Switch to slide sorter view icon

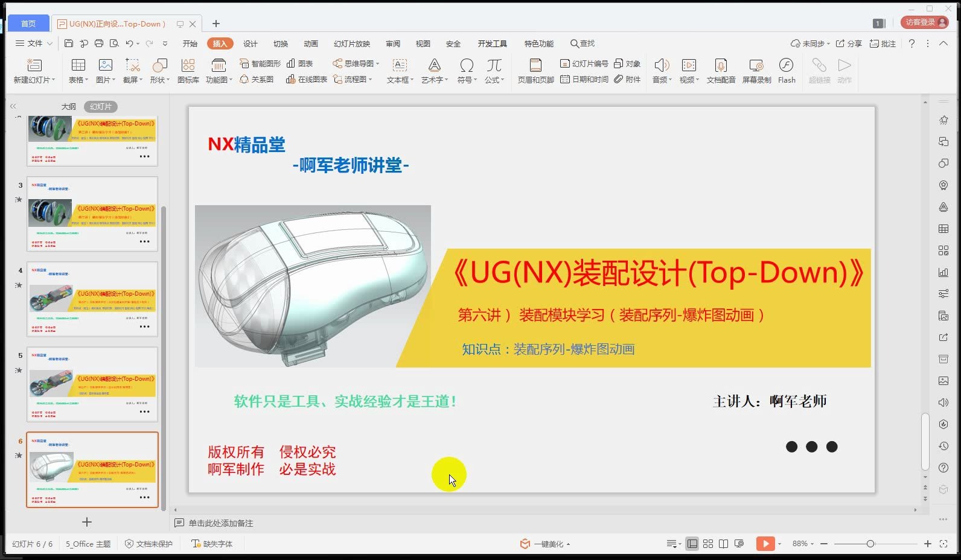[708, 544]
